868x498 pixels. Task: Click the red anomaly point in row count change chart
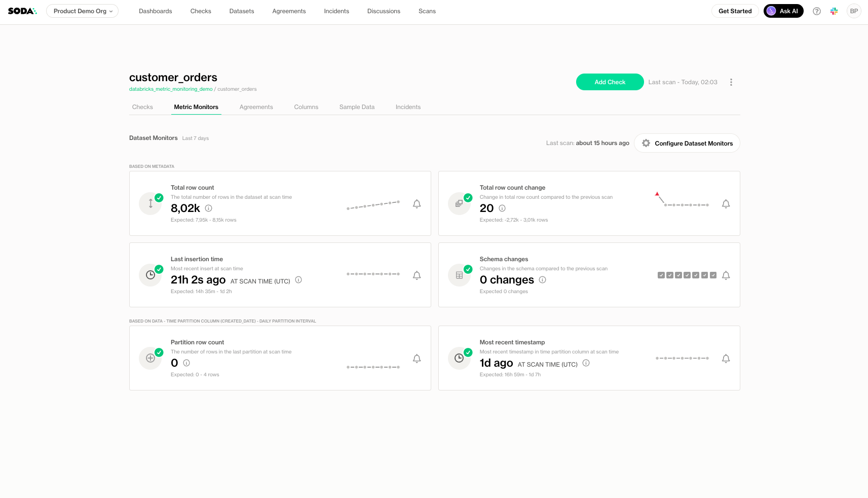pos(657,194)
